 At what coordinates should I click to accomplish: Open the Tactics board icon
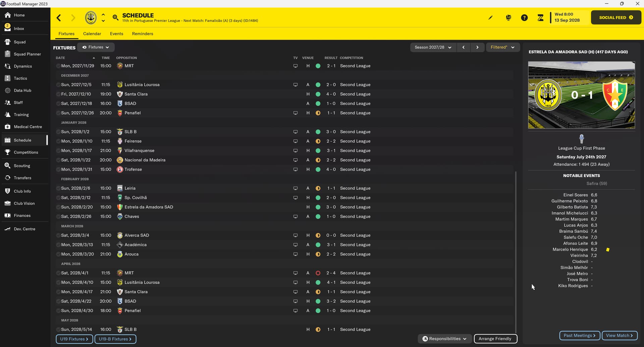point(8,78)
